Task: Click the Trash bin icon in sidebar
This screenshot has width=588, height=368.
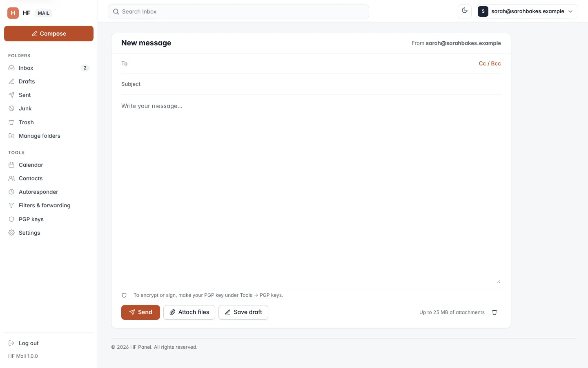Action: point(11,122)
